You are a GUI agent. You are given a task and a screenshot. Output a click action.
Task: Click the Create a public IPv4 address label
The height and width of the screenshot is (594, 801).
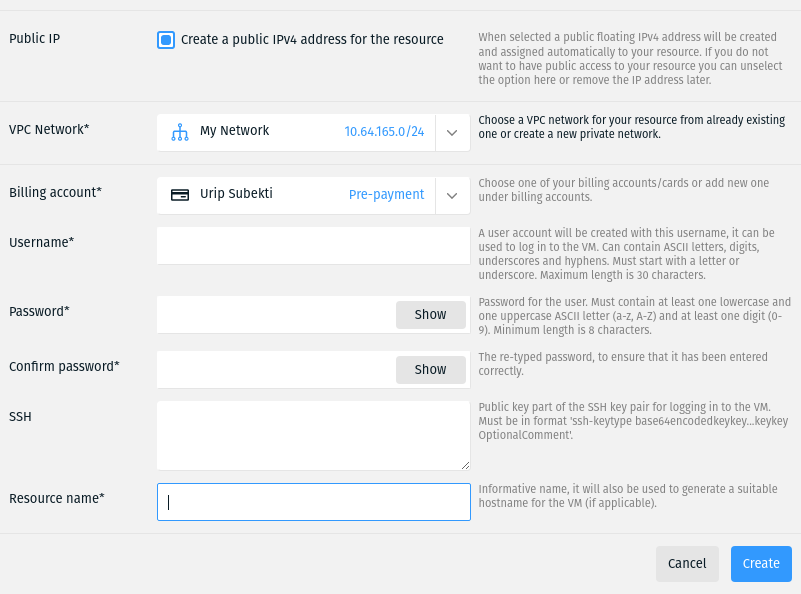[x=312, y=40]
